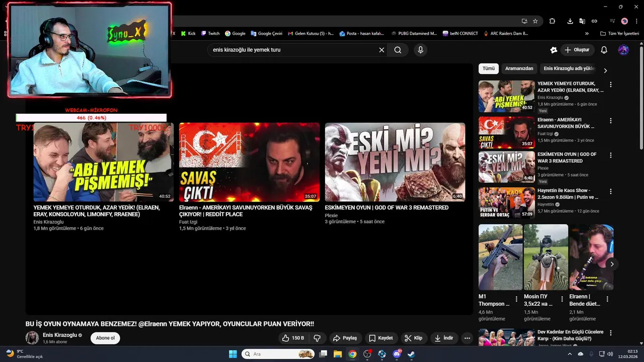Click the Windows taskbar search box
This screenshot has height=362, width=644.
click(278, 354)
